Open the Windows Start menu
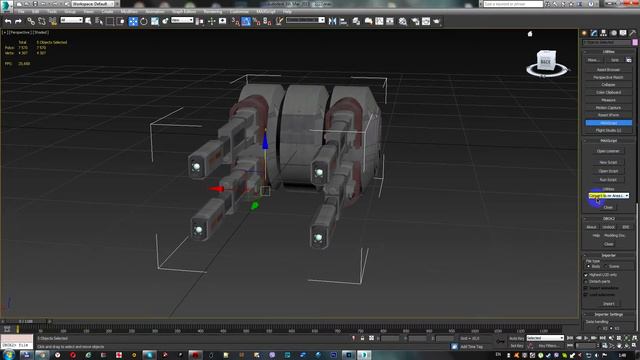The height and width of the screenshot is (360, 640). click(8, 355)
